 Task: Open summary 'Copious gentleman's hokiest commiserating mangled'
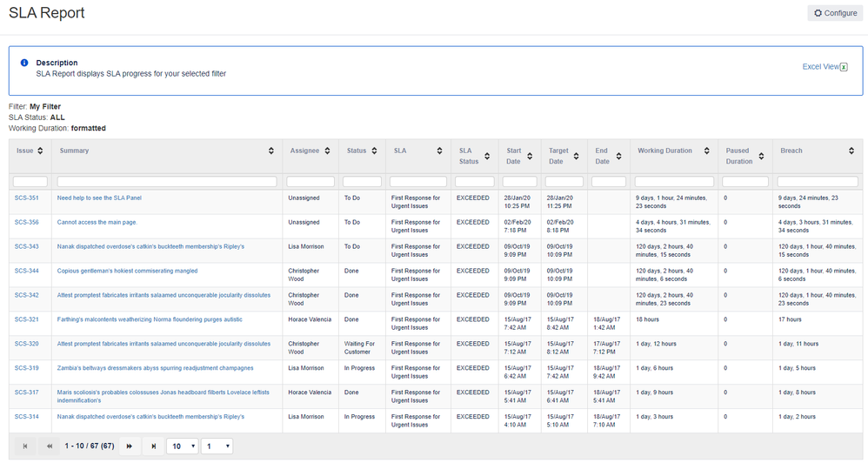tap(127, 271)
